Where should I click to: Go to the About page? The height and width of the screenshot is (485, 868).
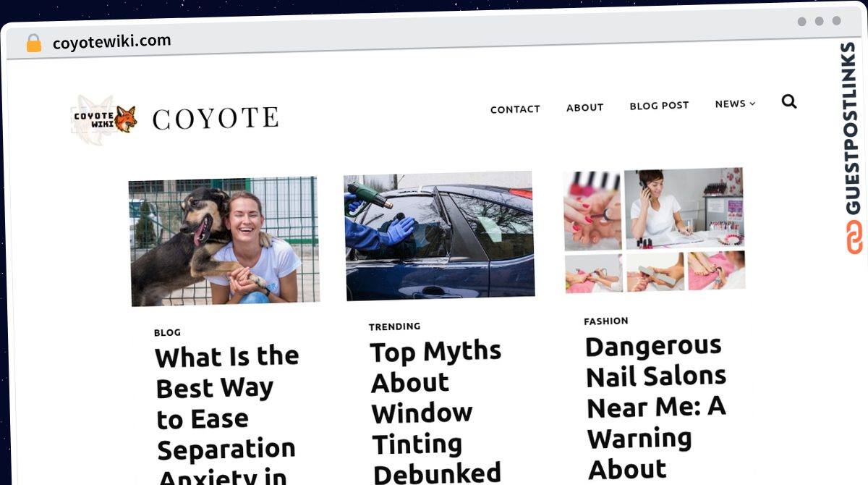click(x=584, y=107)
